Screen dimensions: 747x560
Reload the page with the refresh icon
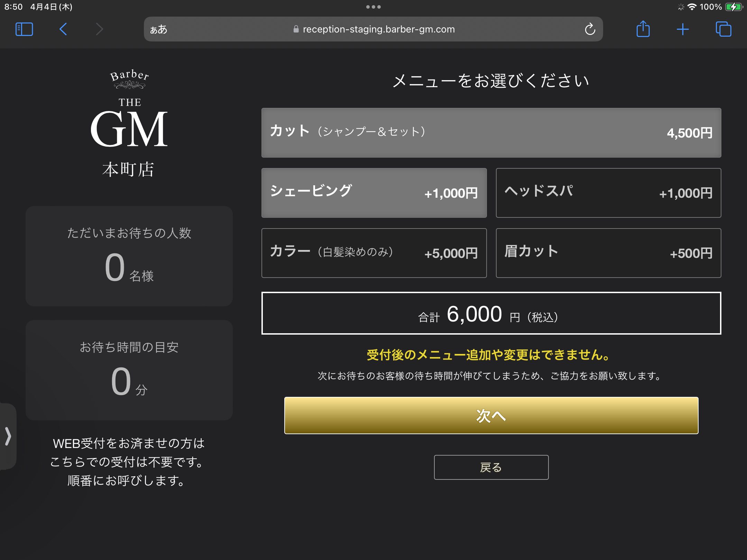pos(590,29)
